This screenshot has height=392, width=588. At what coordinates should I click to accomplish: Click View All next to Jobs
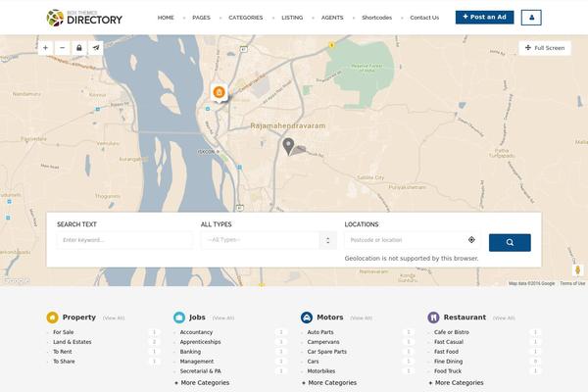click(x=223, y=318)
